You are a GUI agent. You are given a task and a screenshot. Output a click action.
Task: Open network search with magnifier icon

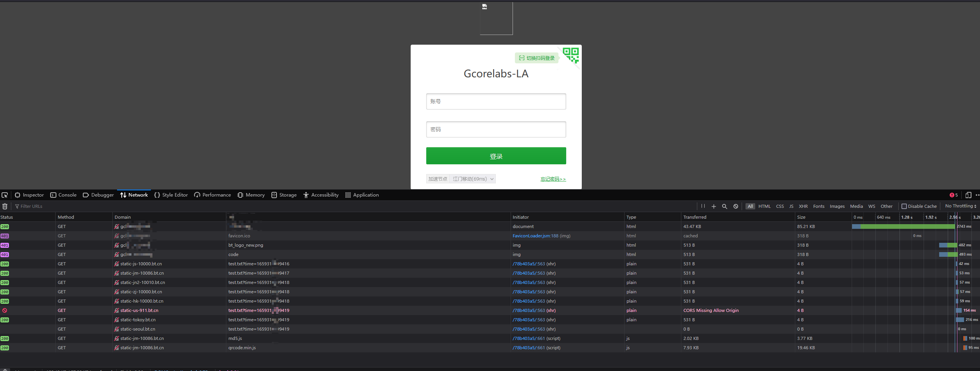[x=724, y=206]
